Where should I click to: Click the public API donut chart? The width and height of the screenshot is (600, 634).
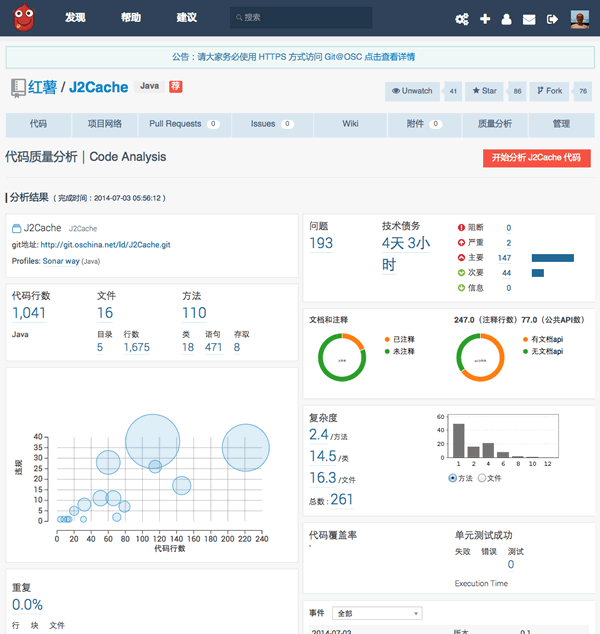coord(480,357)
